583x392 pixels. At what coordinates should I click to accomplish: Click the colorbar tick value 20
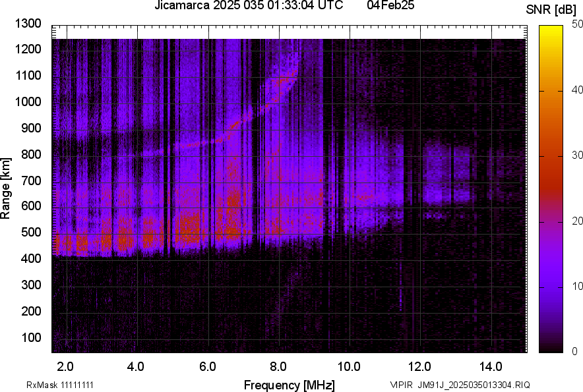[576, 221]
